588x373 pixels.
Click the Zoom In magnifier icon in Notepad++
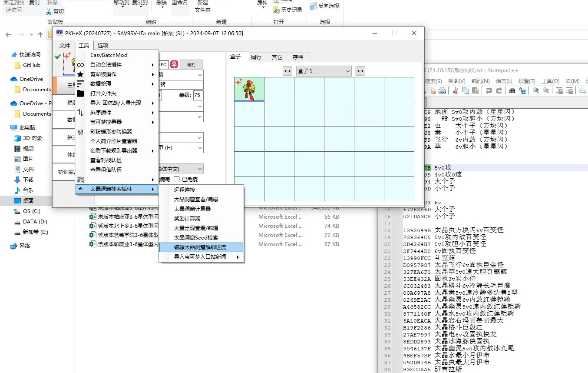[x=536, y=91]
